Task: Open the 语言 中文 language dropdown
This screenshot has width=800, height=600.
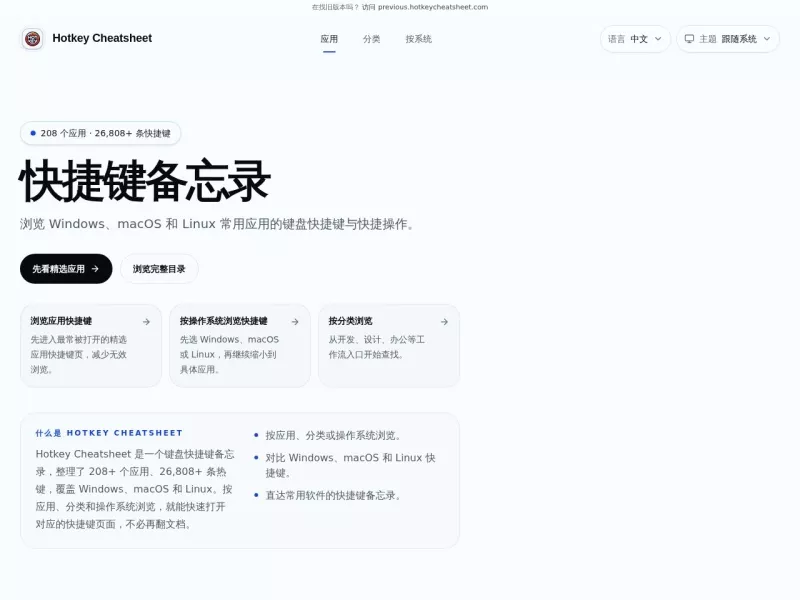Action: point(635,39)
